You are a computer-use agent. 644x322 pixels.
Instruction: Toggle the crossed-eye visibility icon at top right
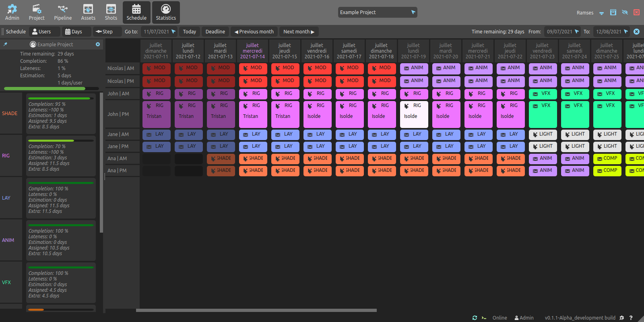coord(625,12)
